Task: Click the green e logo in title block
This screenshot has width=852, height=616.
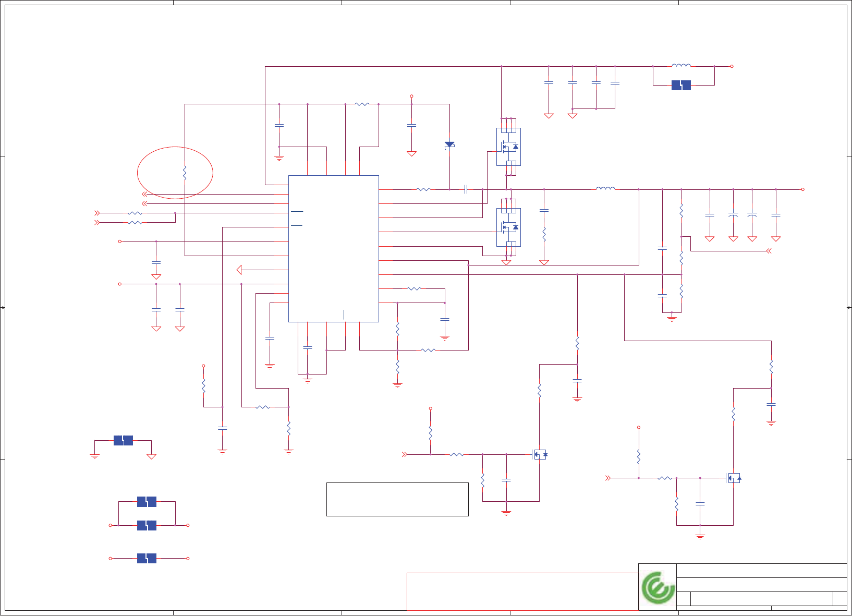Action: click(658, 587)
